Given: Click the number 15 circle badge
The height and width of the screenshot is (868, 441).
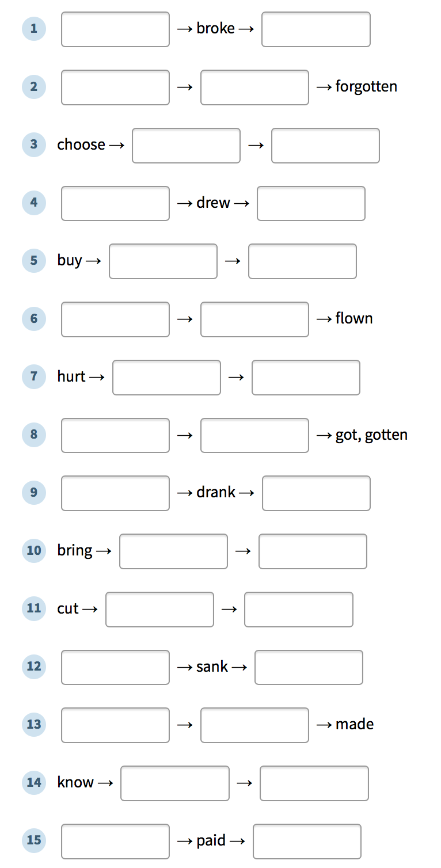Looking at the screenshot, I should coord(34,840).
